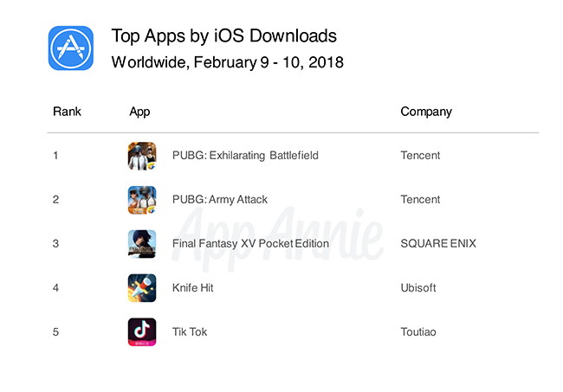Open Final Fantasy XV Pocket Edition icon
Viewport: 563px width, 392px height.
point(142,243)
